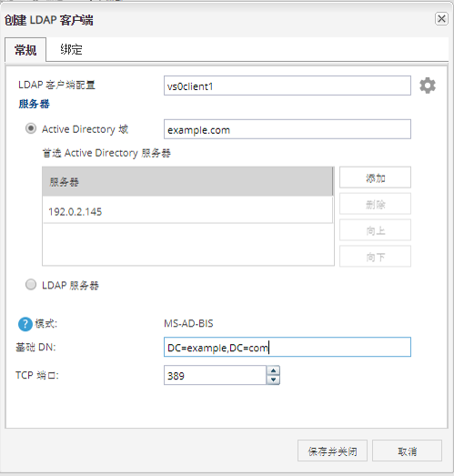Increase TCP port with up arrow
The height and width of the screenshot is (476, 454).
(x=273, y=370)
